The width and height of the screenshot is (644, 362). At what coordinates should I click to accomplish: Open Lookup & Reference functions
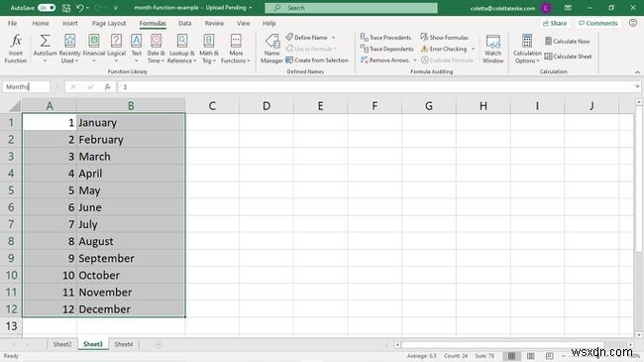tap(182, 49)
